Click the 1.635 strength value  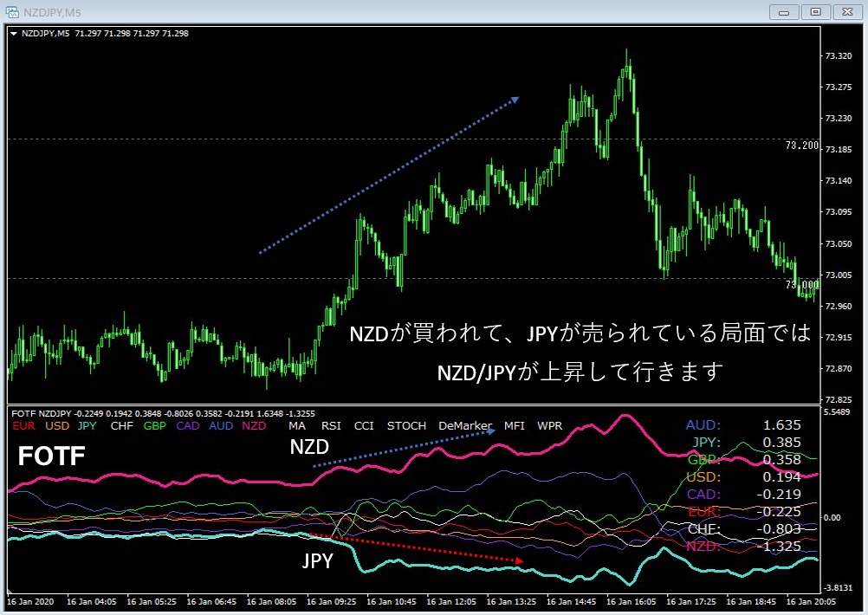tap(781, 424)
